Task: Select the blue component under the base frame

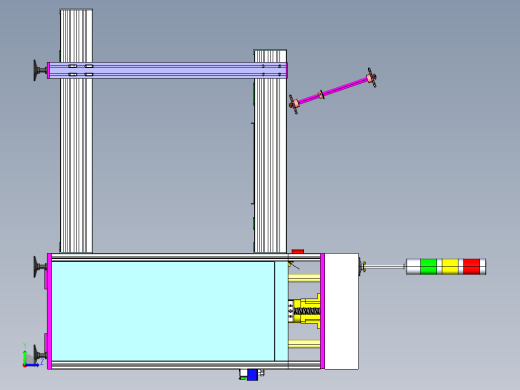Action: pos(252,375)
